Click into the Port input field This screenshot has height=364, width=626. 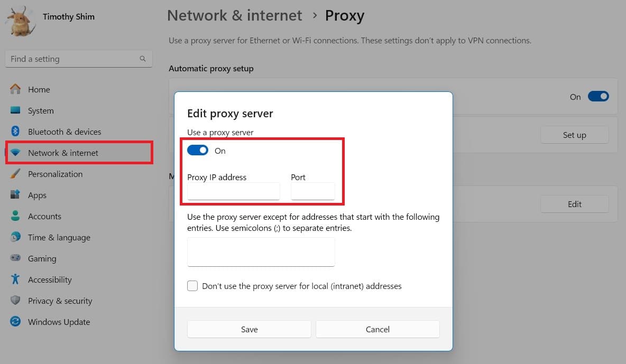(313, 192)
